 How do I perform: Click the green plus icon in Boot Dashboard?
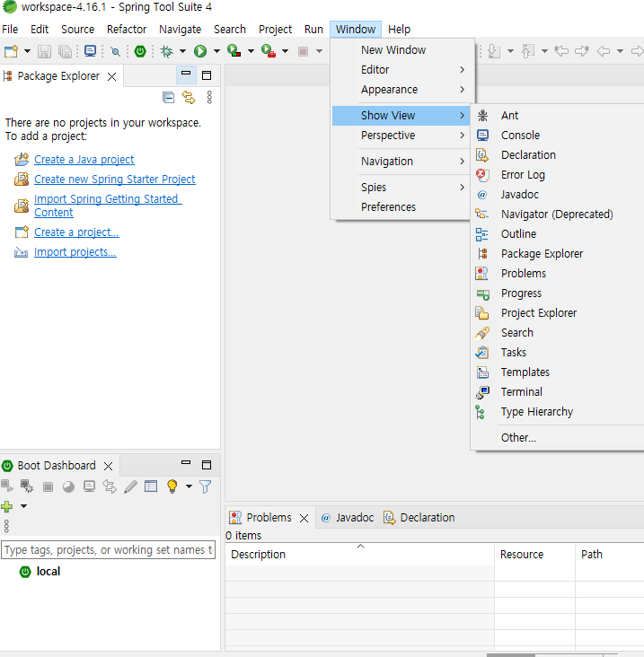(x=7, y=506)
